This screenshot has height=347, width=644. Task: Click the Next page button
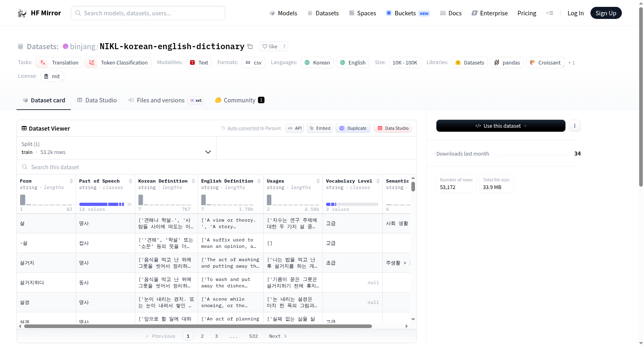click(278, 336)
